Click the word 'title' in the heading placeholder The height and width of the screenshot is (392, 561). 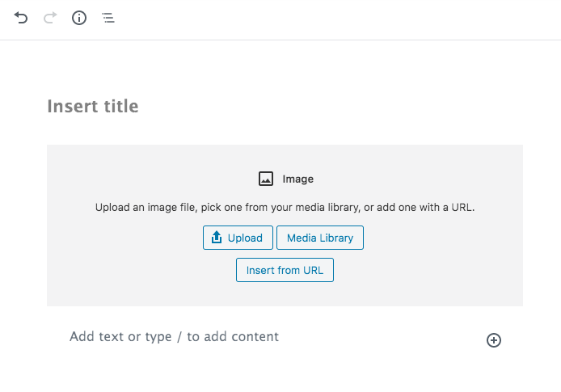point(121,106)
